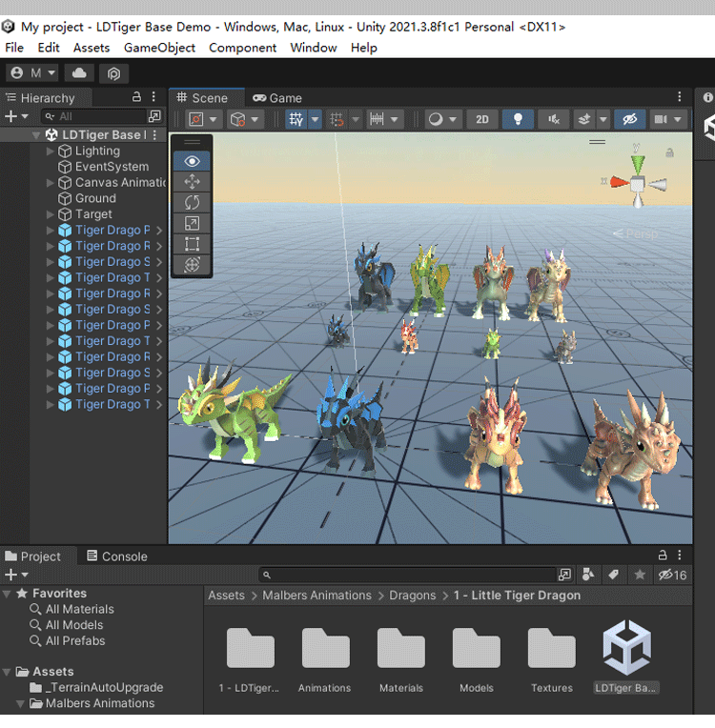This screenshot has width=715, height=728.
Task: Click Malbers Animations in the breadcrumb path
Action: click(x=317, y=596)
